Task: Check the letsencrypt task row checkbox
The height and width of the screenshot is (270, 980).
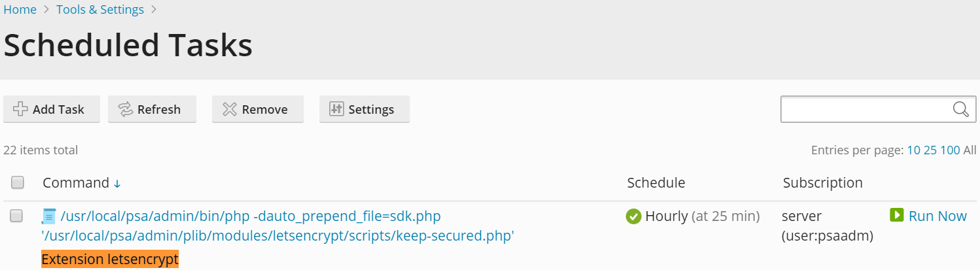Action: [16, 216]
